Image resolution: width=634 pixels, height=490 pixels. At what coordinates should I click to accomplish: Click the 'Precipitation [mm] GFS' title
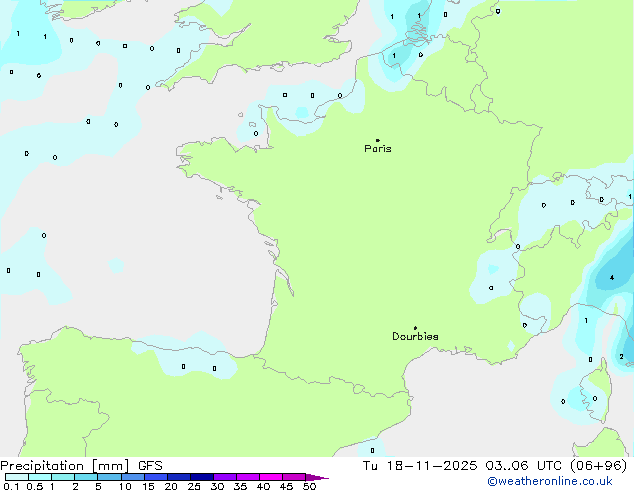tap(81, 466)
